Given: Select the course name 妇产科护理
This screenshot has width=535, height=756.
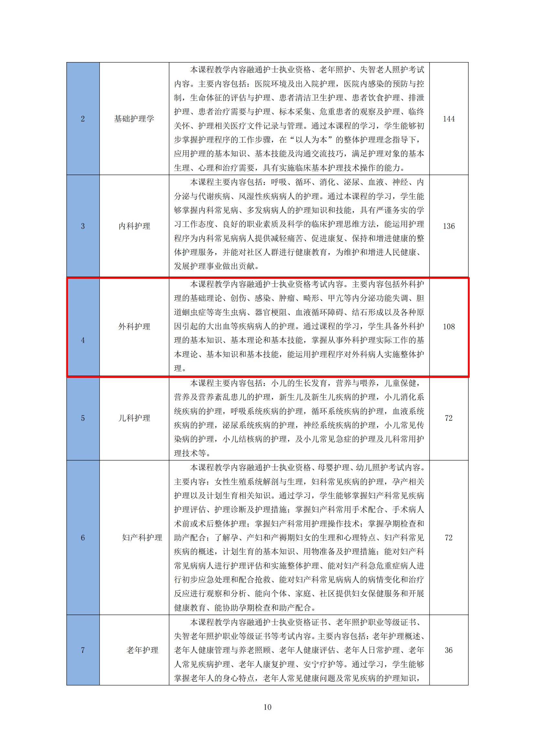Looking at the screenshot, I should tap(142, 538).
